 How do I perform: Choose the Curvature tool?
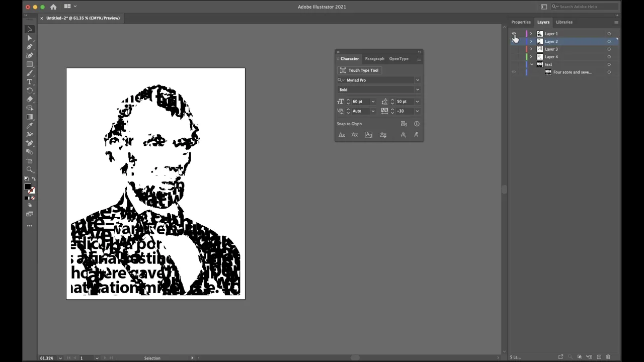[x=30, y=55]
